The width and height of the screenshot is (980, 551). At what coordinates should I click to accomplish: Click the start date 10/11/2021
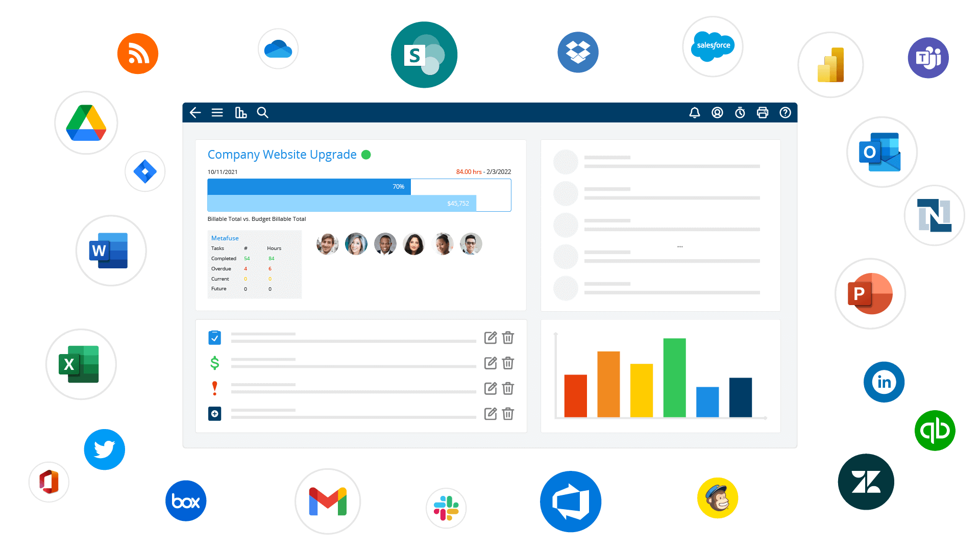tap(223, 172)
